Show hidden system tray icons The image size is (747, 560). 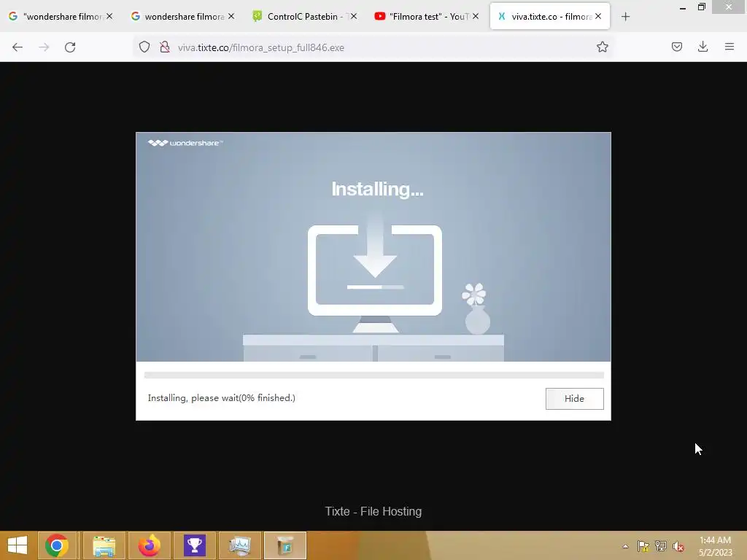(625, 546)
